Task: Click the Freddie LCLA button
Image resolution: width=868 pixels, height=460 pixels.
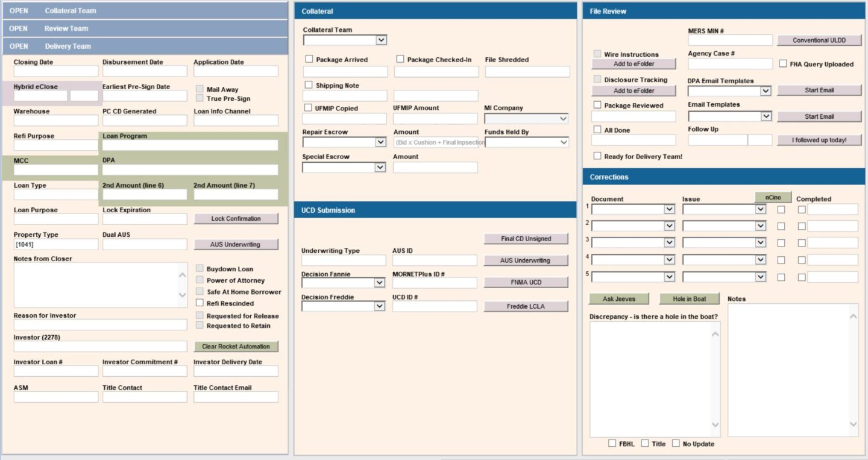Action: 526,306
